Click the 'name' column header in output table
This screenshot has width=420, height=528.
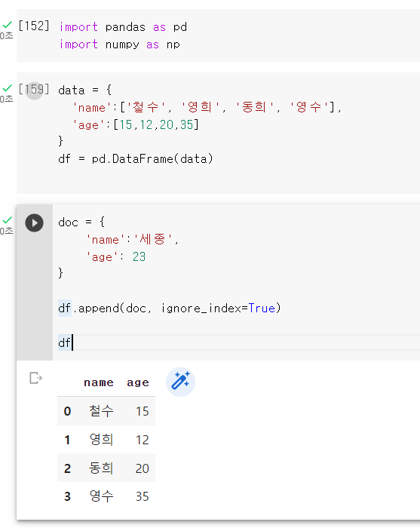pos(99,382)
